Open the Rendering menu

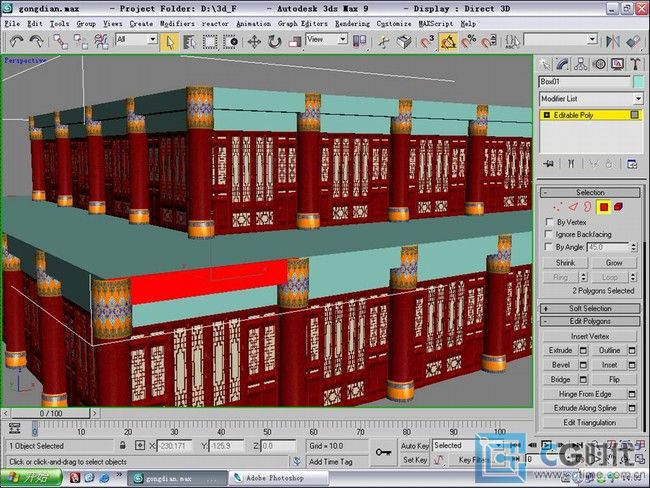pyautogui.click(x=352, y=24)
